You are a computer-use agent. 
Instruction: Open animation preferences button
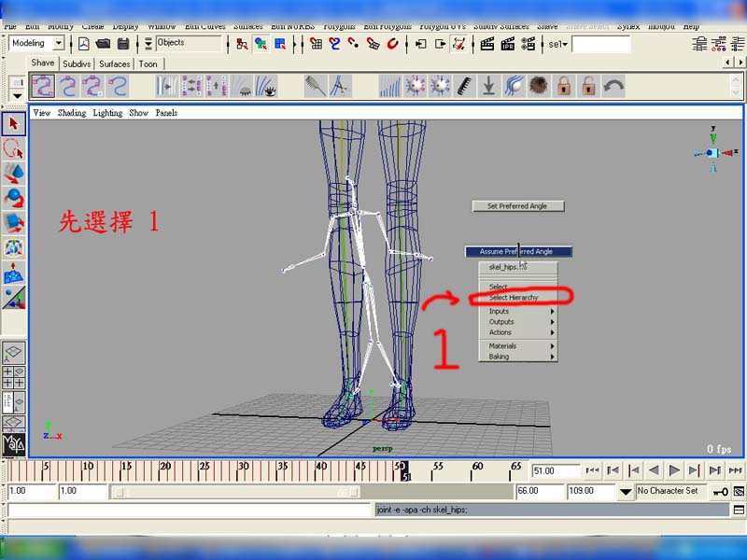(739, 492)
